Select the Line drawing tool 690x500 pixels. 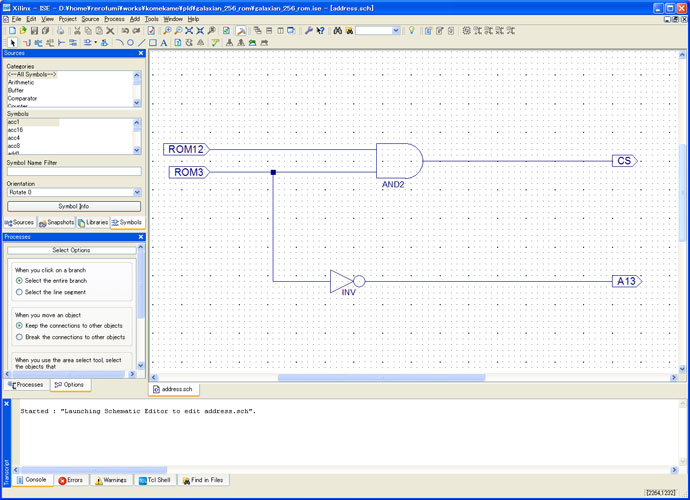point(141,43)
